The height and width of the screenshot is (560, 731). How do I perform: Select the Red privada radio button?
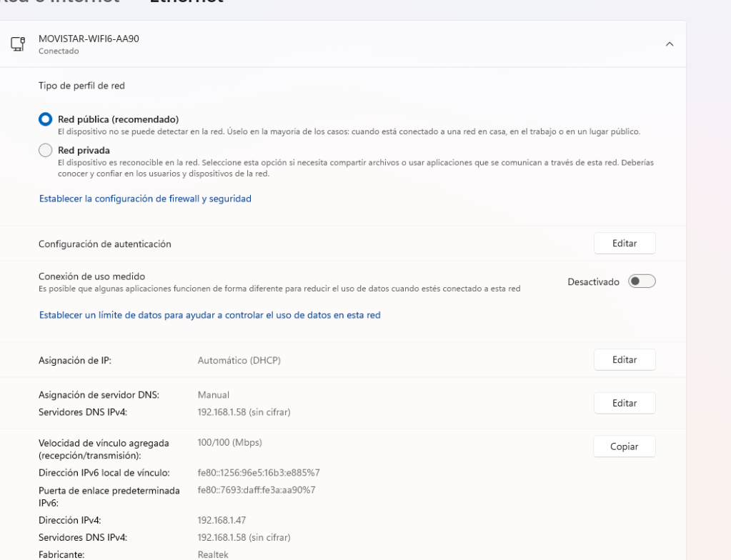coord(46,150)
